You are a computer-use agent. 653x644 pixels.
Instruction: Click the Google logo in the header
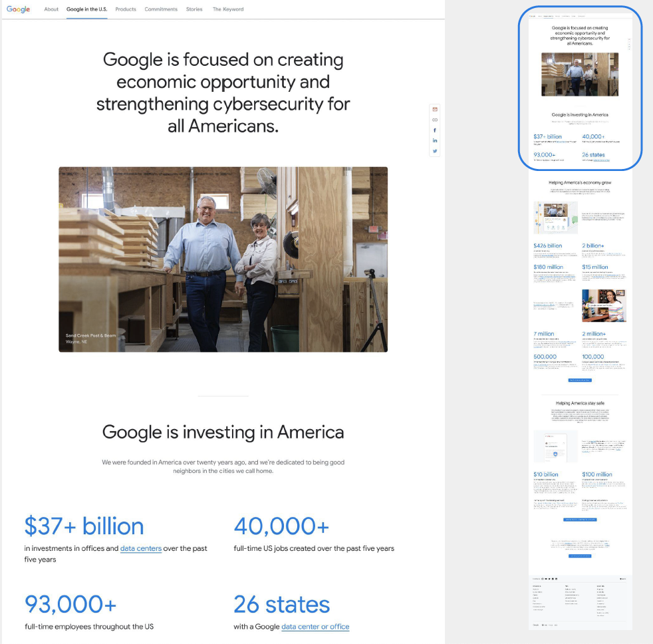point(18,9)
